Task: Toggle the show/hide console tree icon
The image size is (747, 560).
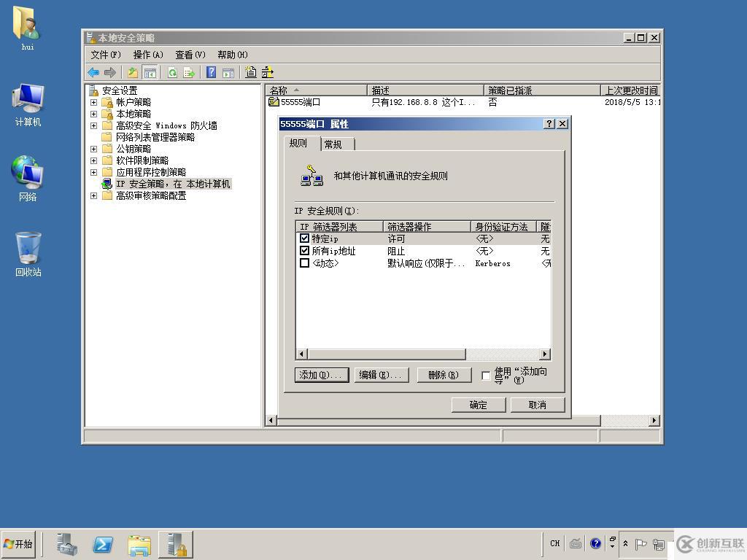Action: point(150,72)
